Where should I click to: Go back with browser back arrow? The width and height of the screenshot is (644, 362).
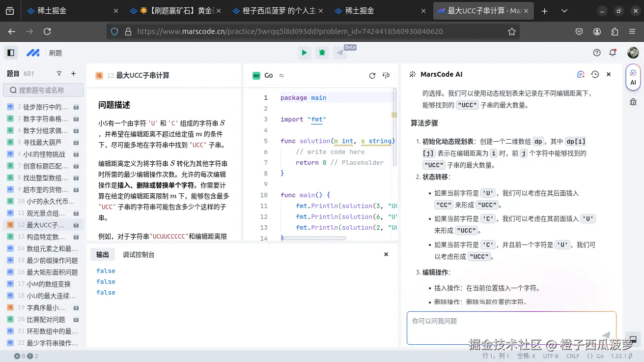point(12,31)
